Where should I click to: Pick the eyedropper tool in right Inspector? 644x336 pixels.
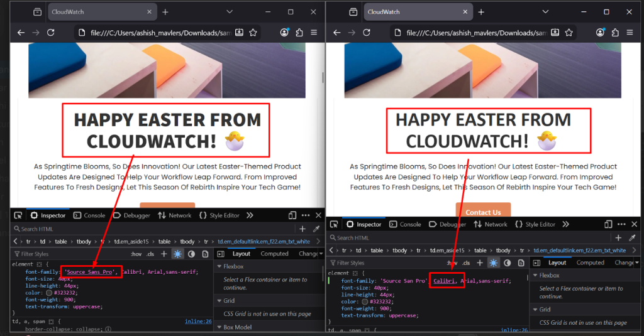632,238
